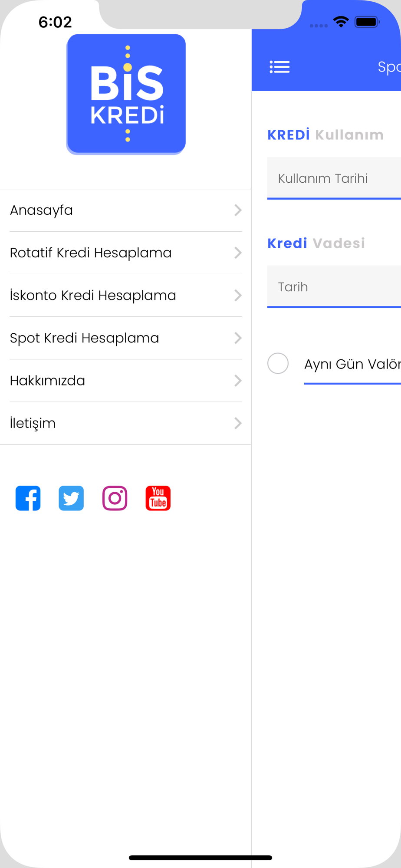Click the Aynı Gün Valör label
401x868 pixels.
352,364
